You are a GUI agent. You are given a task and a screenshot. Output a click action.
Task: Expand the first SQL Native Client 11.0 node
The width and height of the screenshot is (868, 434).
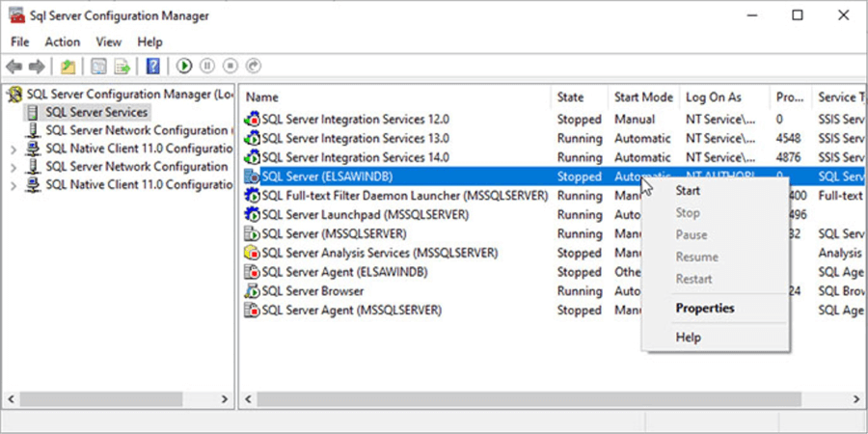click(x=14, y=149)
